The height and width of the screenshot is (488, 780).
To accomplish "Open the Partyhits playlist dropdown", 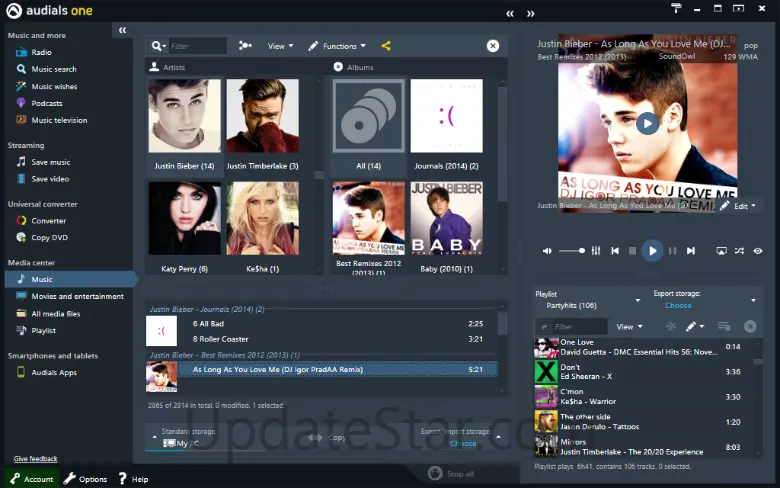I will (638, 300).
